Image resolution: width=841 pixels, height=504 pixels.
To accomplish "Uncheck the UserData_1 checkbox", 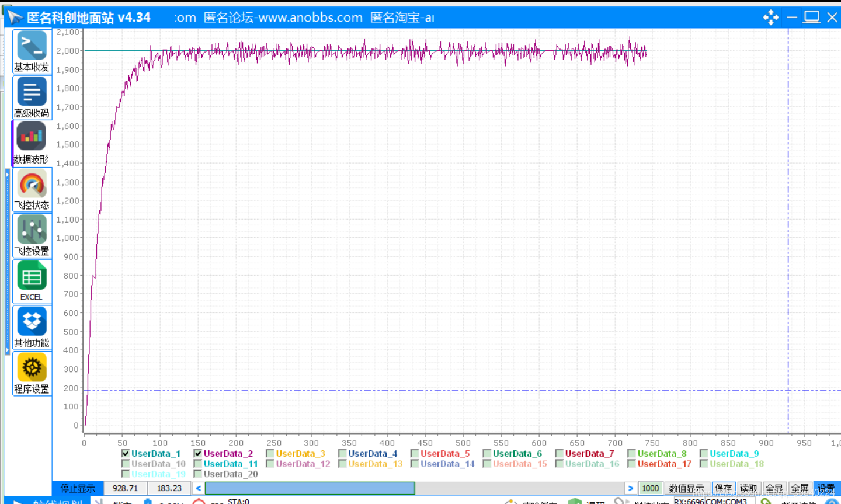I will tap(126, 453).
